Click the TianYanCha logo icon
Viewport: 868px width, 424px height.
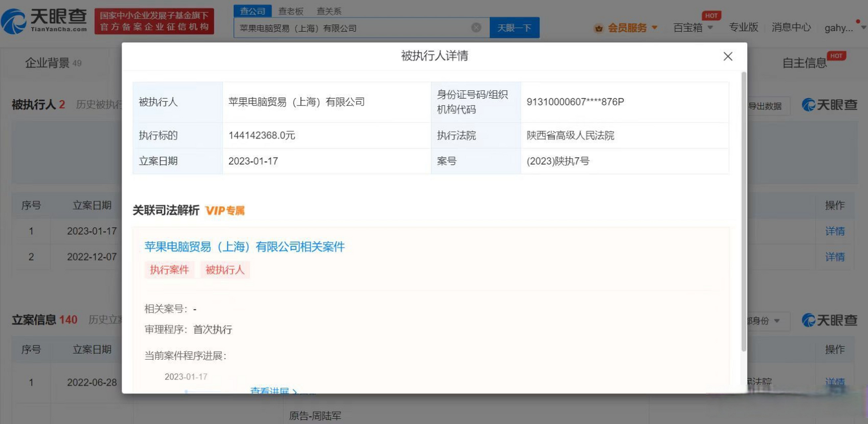tap(14, 21)
